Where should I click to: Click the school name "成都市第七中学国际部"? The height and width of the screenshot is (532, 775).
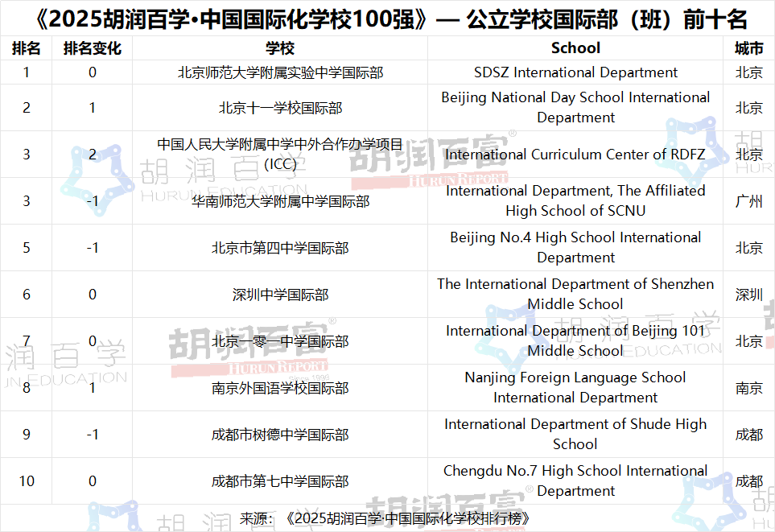point(280,481)
